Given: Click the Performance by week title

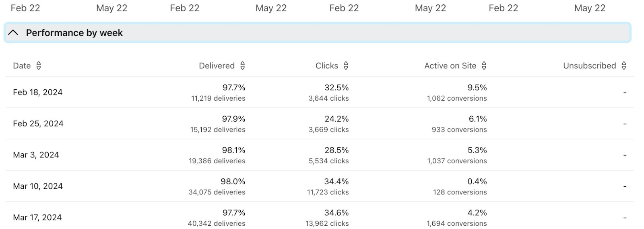Looking at the screenshot, I should pyautogui.click(x=74, y=33).
